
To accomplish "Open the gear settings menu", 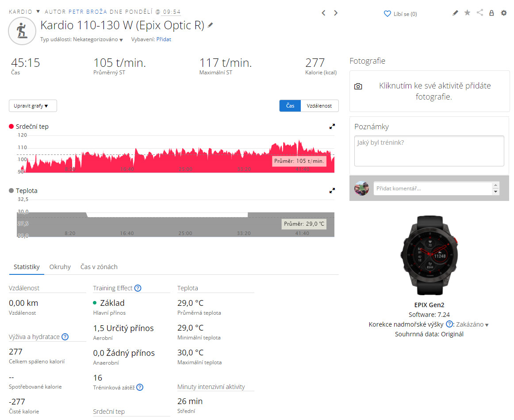I will point(504,13).
